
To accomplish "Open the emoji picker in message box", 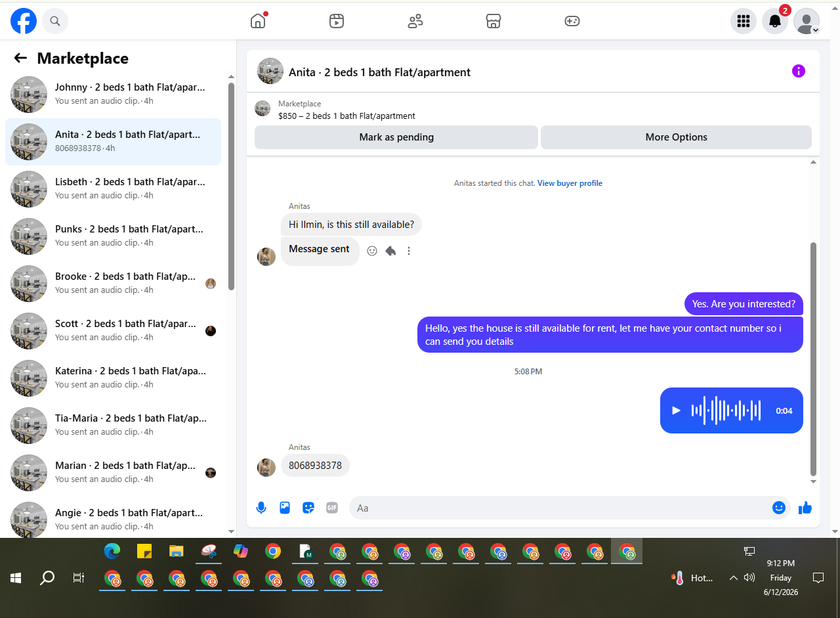I will coord(779,508).
